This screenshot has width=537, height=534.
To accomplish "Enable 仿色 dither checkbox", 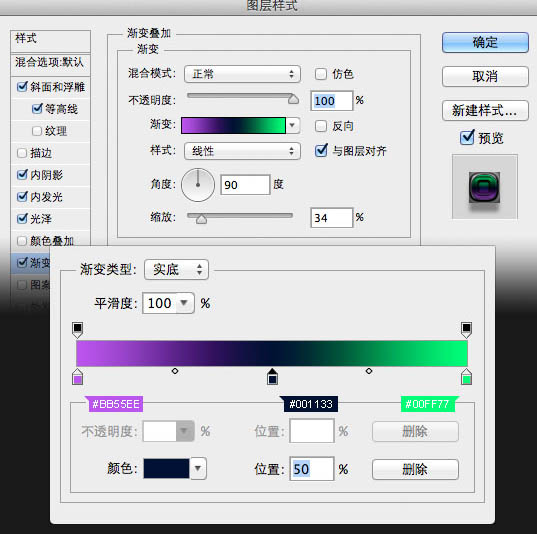I will pos(321,74).
